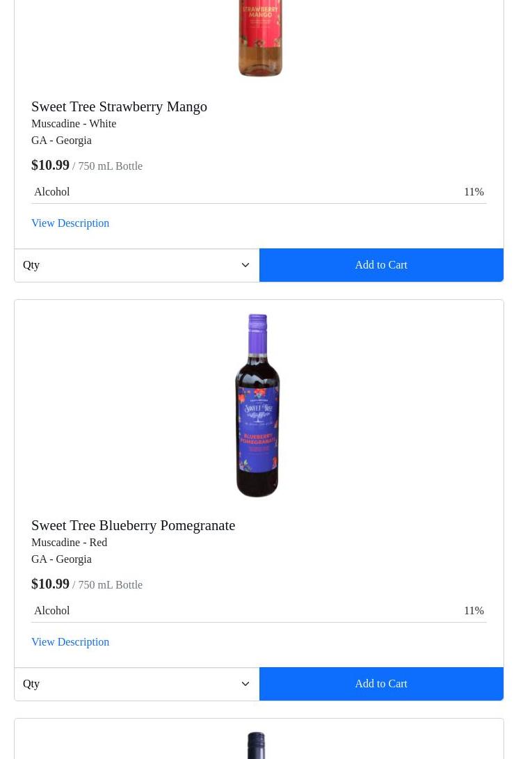View description of Blueberry Pomegranate wine
532x759 pixels.
click(70, 642)
